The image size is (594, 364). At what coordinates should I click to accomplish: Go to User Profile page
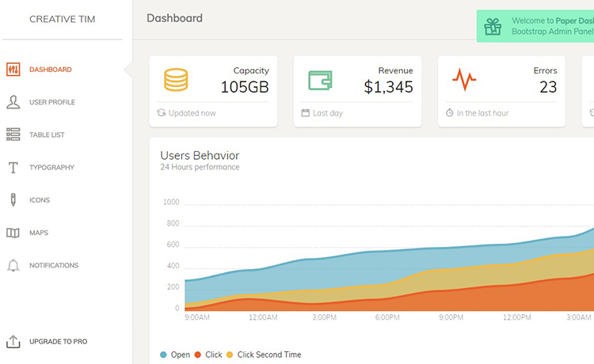click(52, 102)
